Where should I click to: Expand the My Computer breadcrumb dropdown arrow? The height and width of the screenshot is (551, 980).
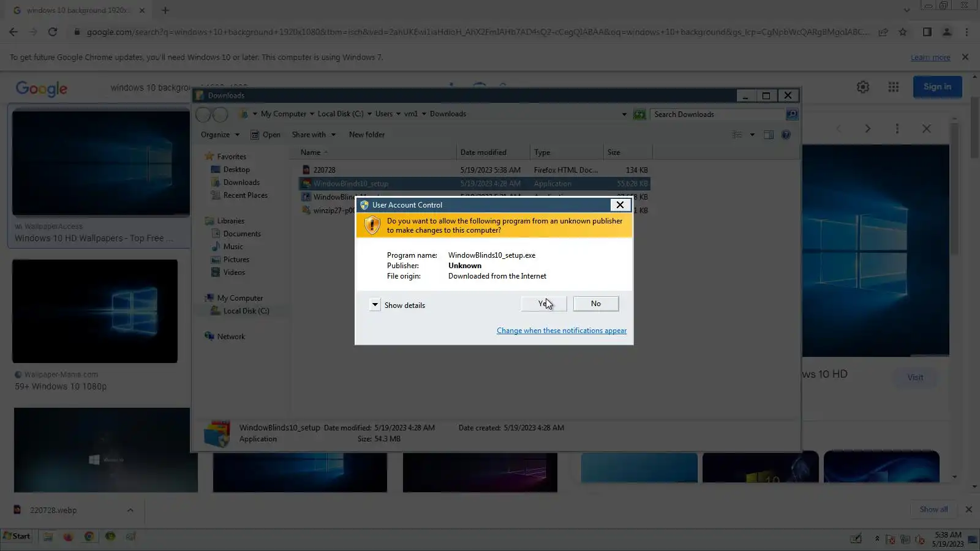312,114
